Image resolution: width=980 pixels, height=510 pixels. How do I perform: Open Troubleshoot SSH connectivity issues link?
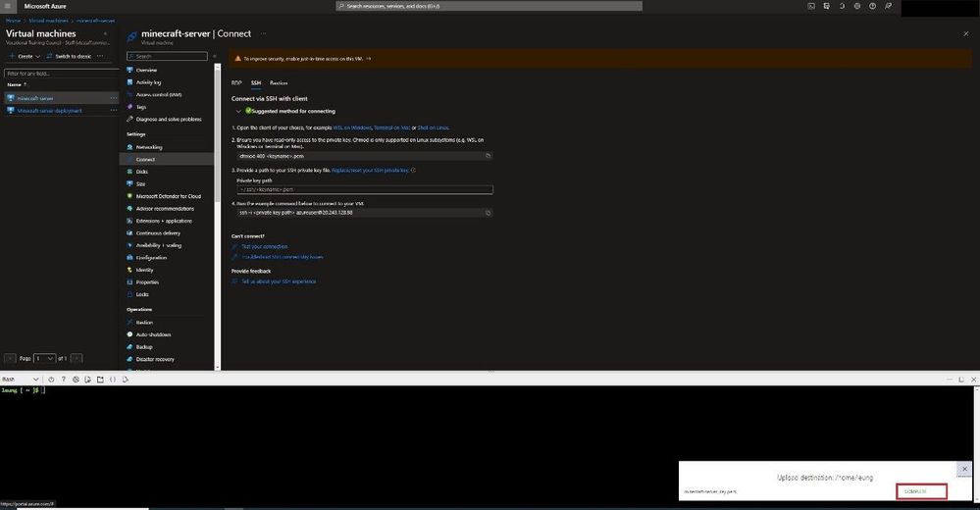(x=283, y=257)
